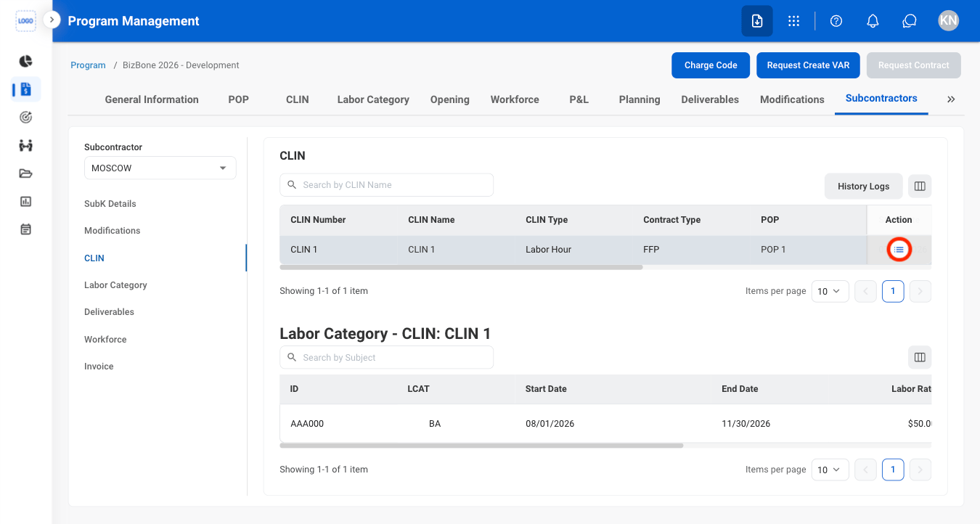
Task: Follow the Program breadcrumb link
Action: click(88, 65)
